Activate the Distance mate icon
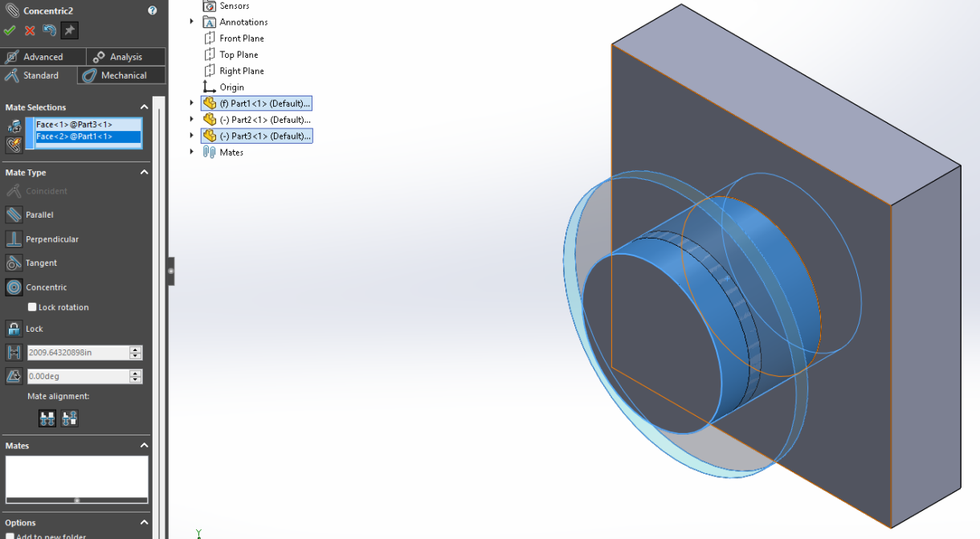This screenshot has width=980, height=539. pos(14,353)
